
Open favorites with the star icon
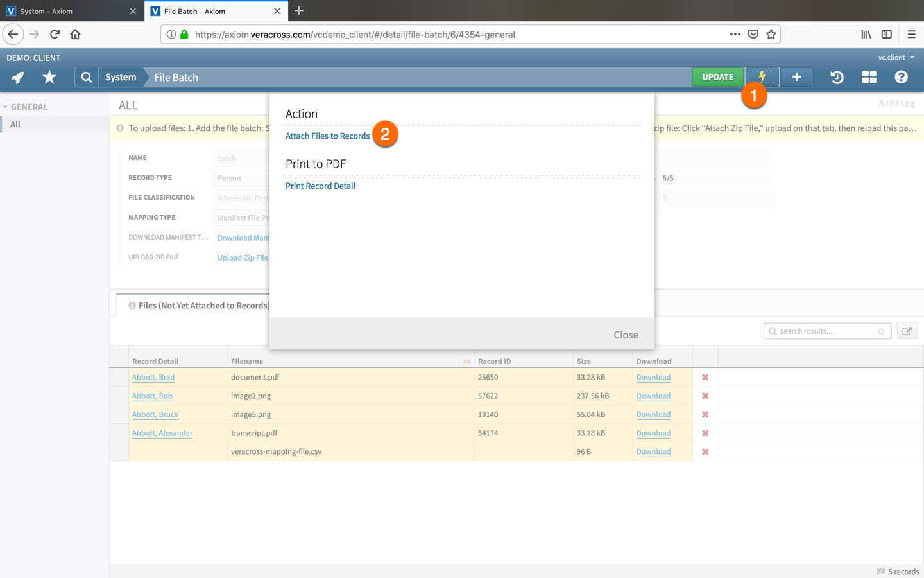coord(49,78)
